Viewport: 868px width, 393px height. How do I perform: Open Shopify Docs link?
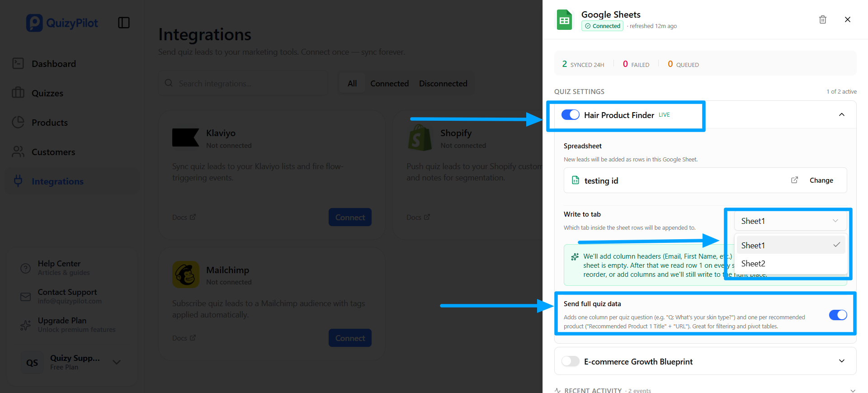point(418,217)
